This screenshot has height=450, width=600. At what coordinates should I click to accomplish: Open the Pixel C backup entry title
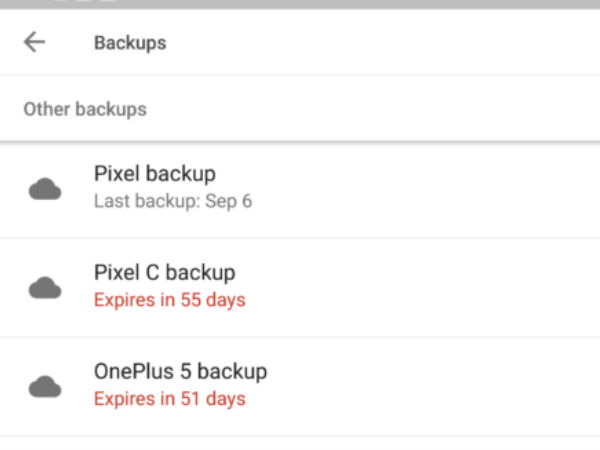pyautogui.click(x=164, y=273)
